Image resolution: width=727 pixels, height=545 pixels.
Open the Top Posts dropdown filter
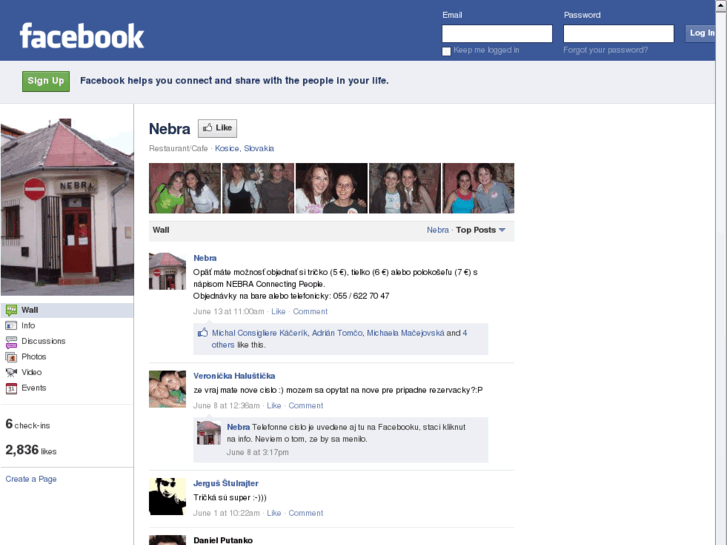pos(480,230)
